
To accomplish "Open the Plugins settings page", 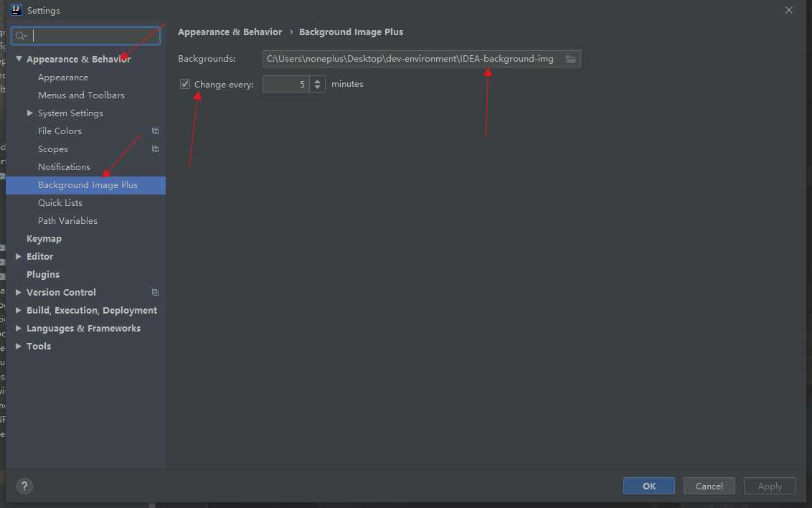I will tap(43, 275).
